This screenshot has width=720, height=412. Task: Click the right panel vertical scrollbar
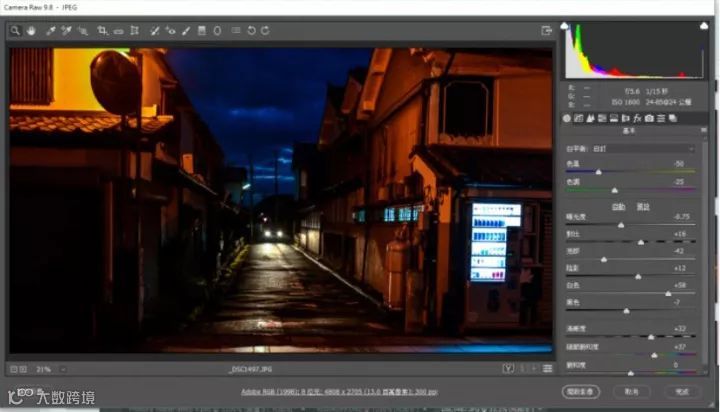tap(705, 253)
